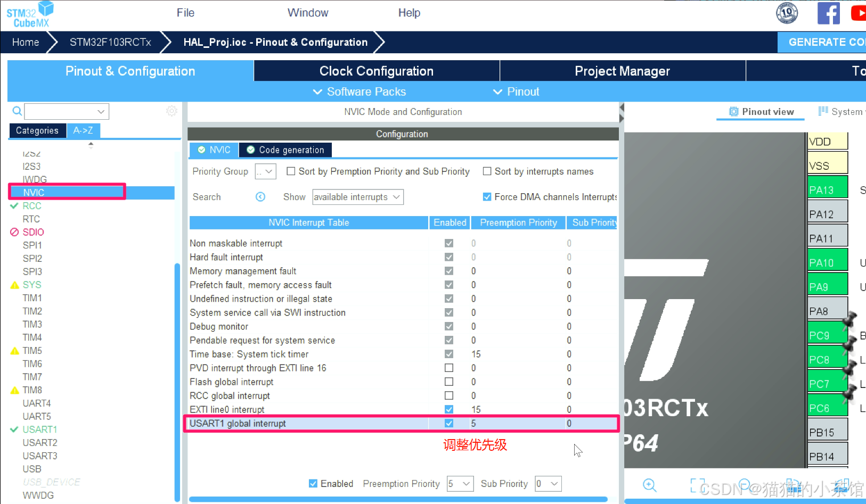The image size is (866, 504).
Task: Click the collapse arrow at panel divider top
Action: coord(622,108)
